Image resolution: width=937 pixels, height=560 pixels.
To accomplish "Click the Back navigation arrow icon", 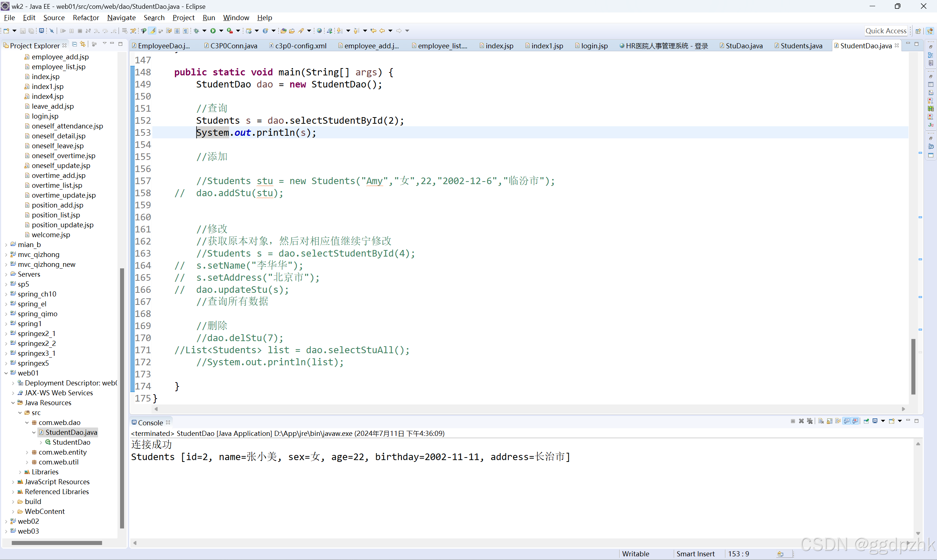I will pyautogui.click(x=382, y=31).
